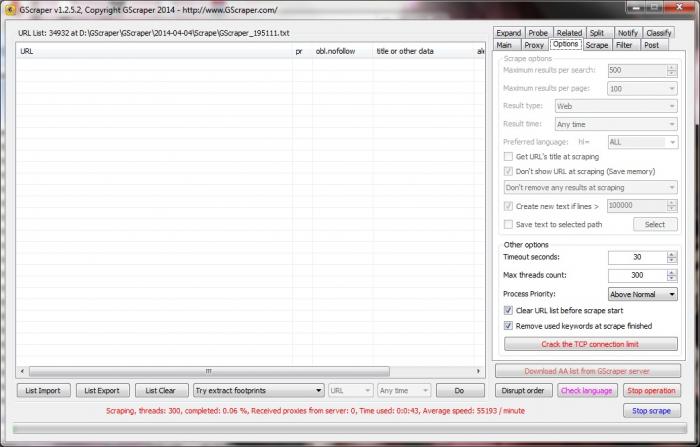Click Crack the TCP connection limit

coord(591,344)
